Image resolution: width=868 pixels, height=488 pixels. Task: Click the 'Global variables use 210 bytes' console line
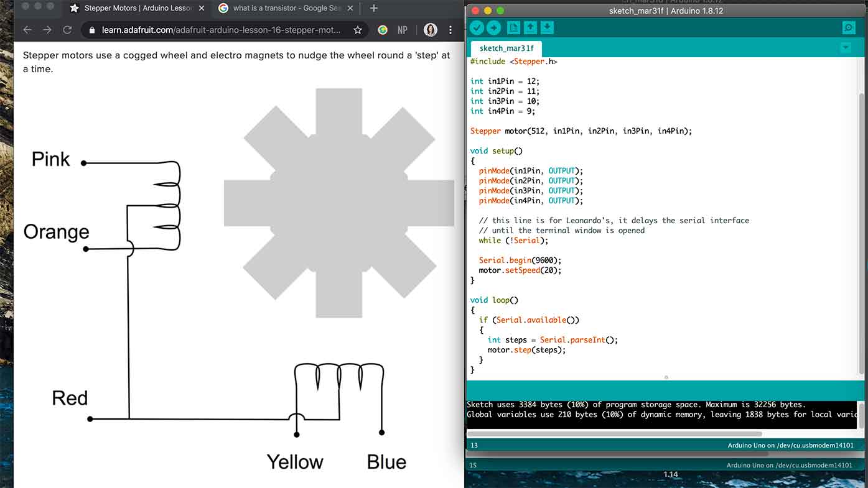[662, 415]
